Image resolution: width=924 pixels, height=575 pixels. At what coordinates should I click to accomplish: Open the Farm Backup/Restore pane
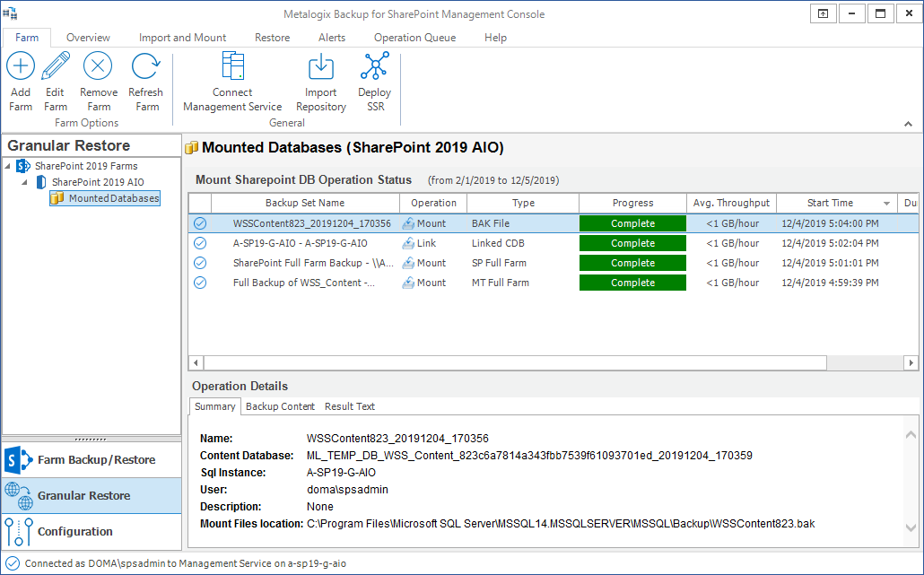(92, 460)
